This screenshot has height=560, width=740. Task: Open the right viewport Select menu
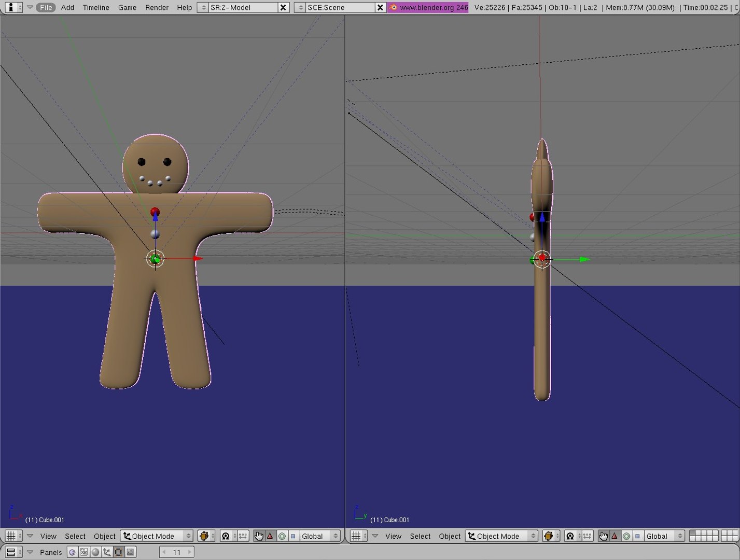point(421,536)
